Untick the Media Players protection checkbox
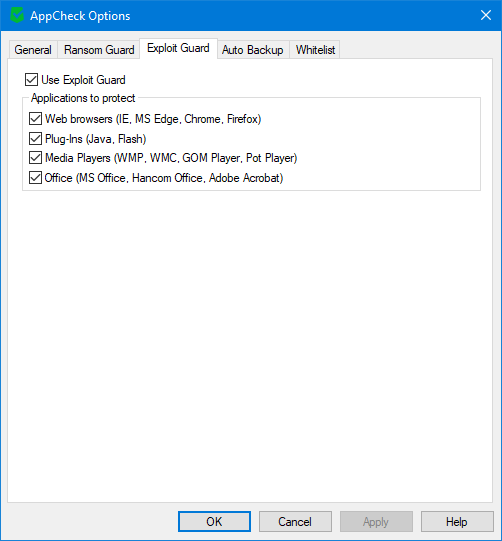Image resolution: width=502 pixels, height=541 pixels. pos(35,158)
